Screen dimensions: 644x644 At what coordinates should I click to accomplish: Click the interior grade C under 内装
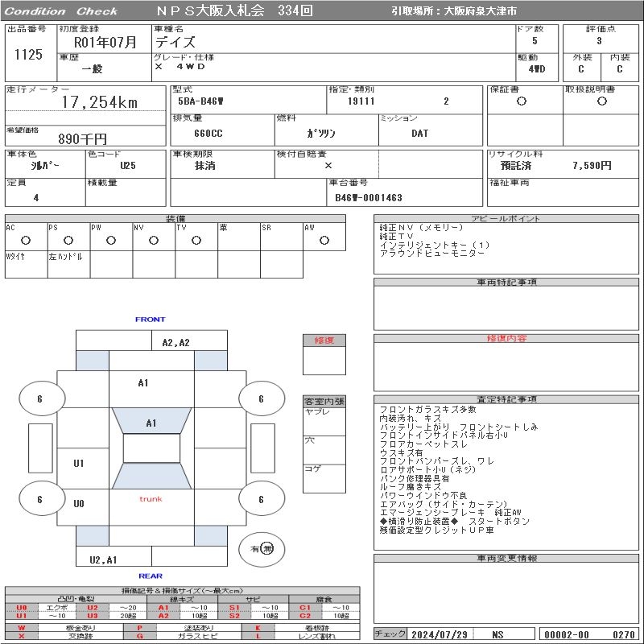619,69
